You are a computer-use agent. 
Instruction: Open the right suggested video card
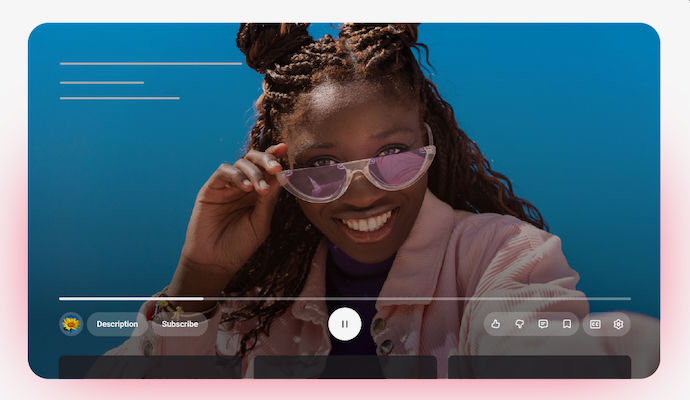(539, 367)
